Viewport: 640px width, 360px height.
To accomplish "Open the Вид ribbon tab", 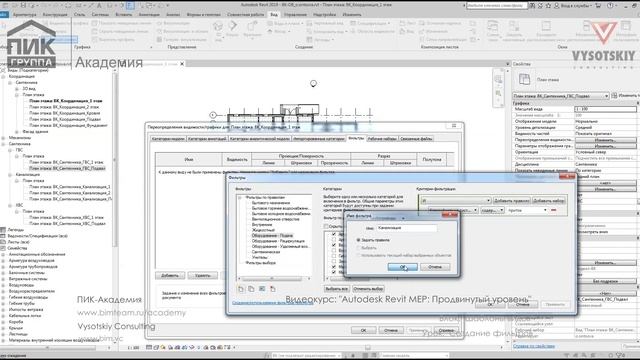I will [x=274, y=14].
